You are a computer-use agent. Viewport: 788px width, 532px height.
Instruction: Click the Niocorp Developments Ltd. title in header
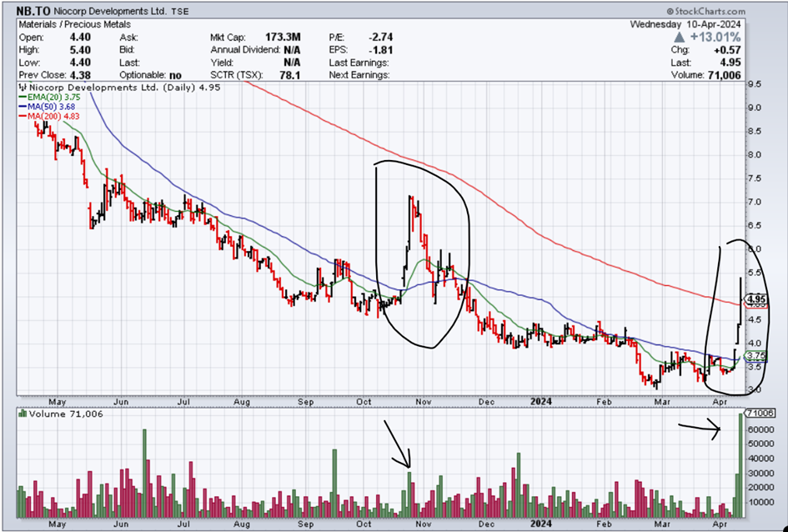(111, 12)
